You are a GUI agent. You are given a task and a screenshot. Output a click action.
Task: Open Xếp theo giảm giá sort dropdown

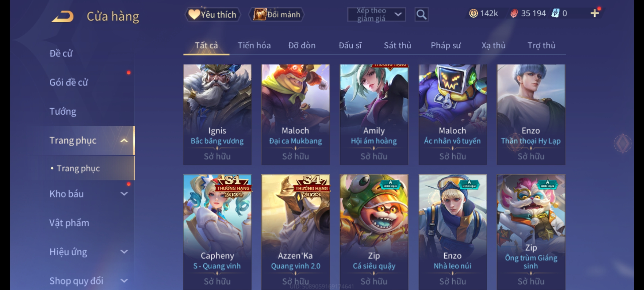[x=376, y=15]
